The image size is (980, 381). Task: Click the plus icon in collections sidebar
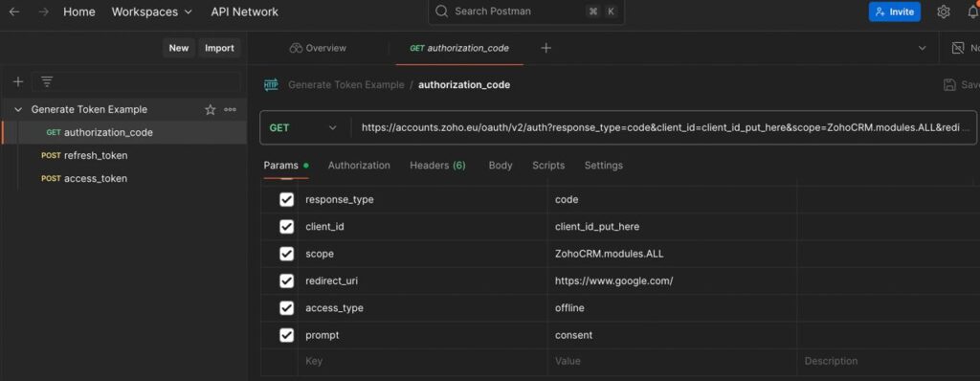pyautogui.click(x=18, y=81)
